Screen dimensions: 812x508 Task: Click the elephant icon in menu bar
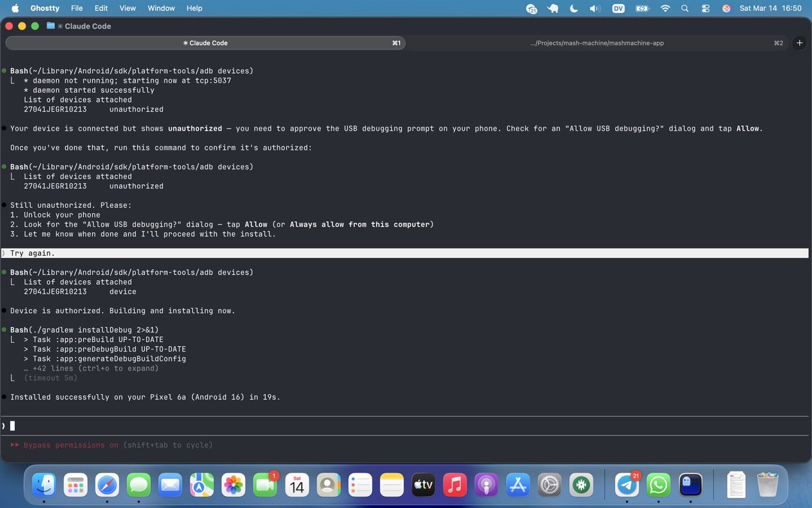pos(553,8)
